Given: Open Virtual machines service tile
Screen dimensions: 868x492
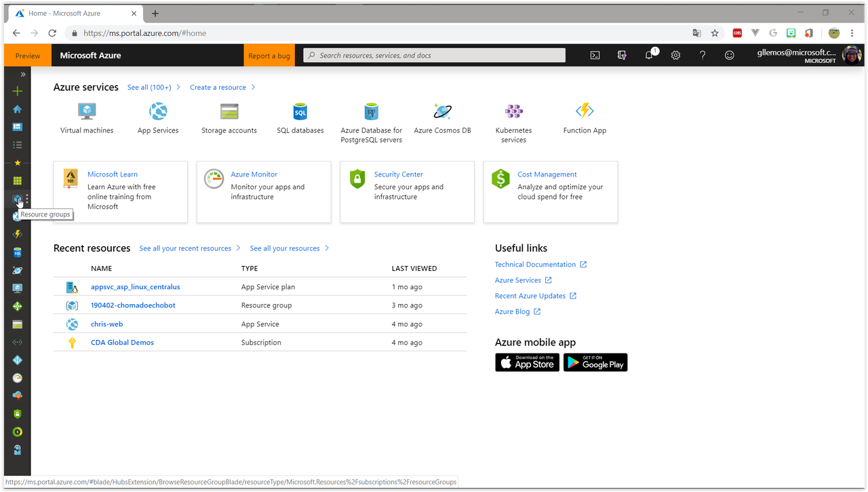Looking at the screenshot, I should (87, 118).
